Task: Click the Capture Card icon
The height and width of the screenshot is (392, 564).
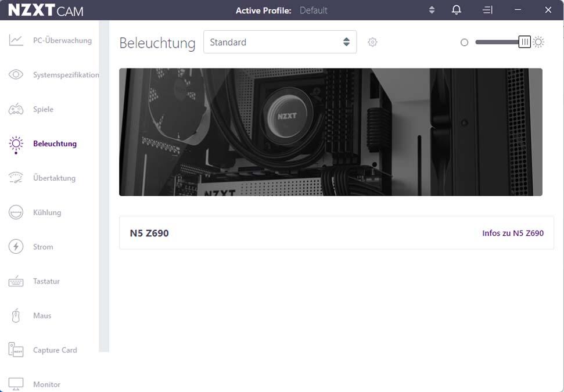Action: [16, 350]
